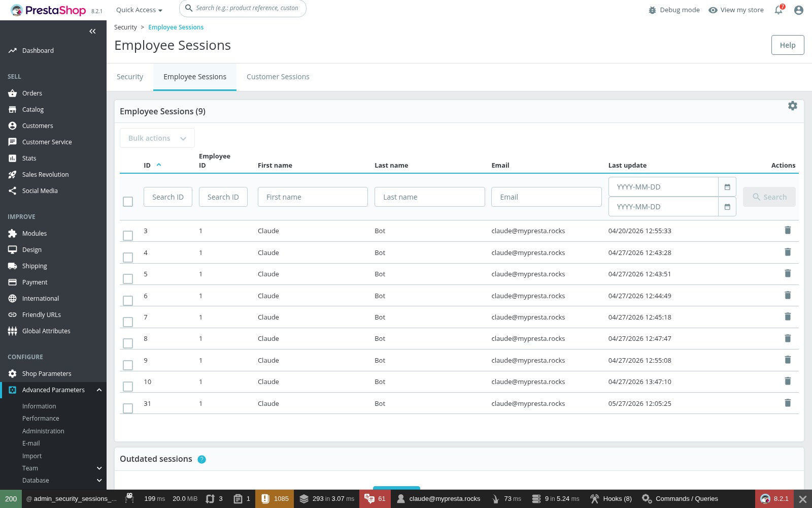Open Hooks (8) in debug toolbar

611,499
